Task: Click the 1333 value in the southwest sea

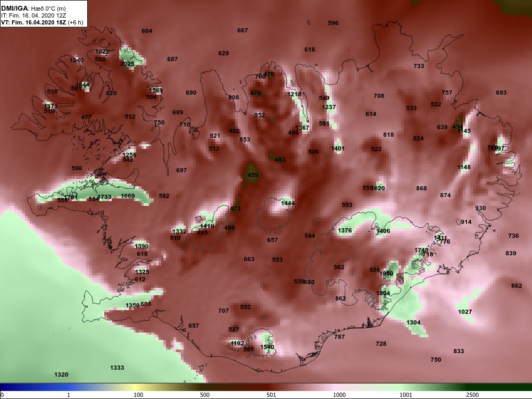Action: [x=117, y=368]
